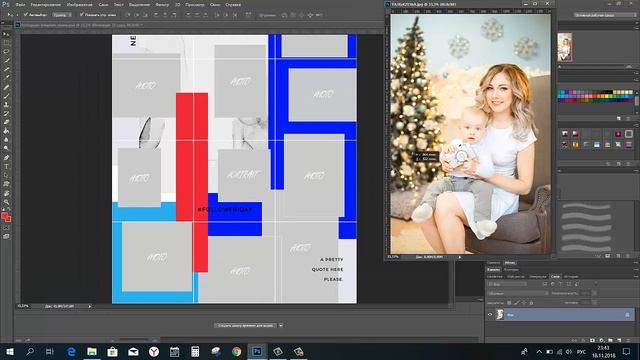
Task: Expand status bar arrow in main document
Action: click(x=90, y=306)
